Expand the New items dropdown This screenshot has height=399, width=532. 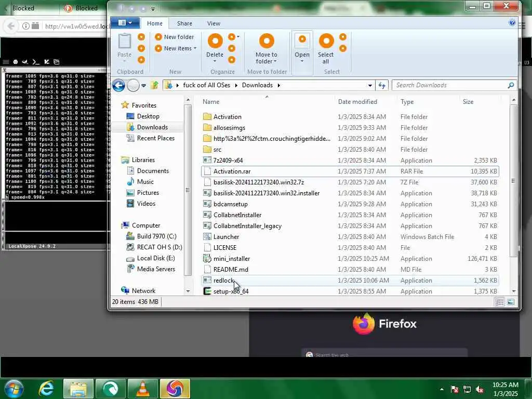coord(195,48)
